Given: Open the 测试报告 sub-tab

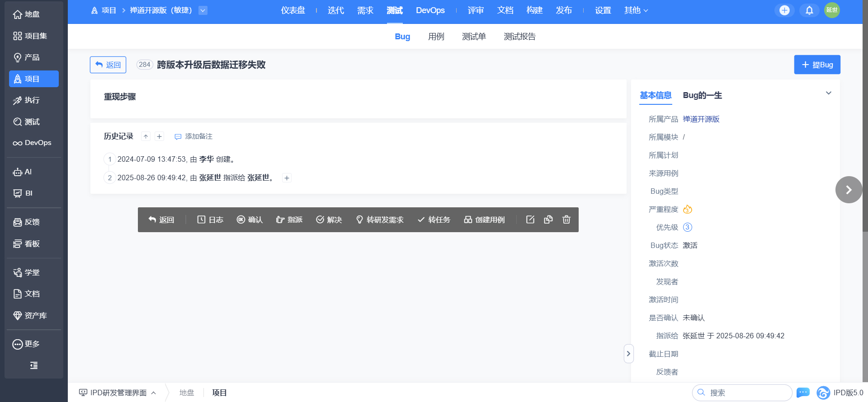Looking at the screenshot, I should coord(520,37).
